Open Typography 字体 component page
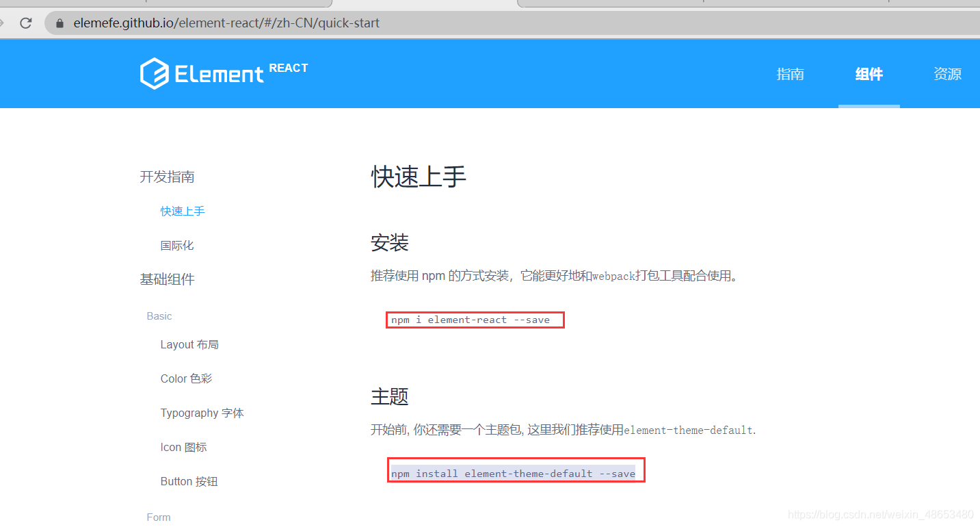The width and height of the screenshot is (980, 527). click(x=202, y=413)
